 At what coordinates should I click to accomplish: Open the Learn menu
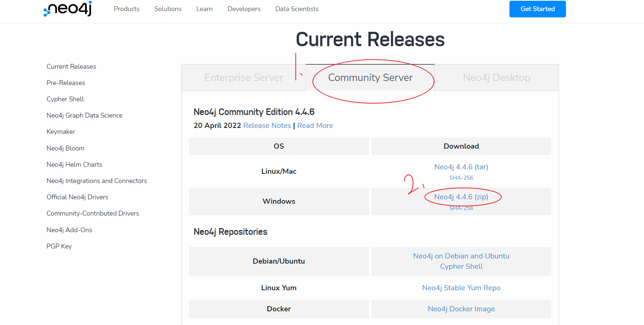point(204,9)
